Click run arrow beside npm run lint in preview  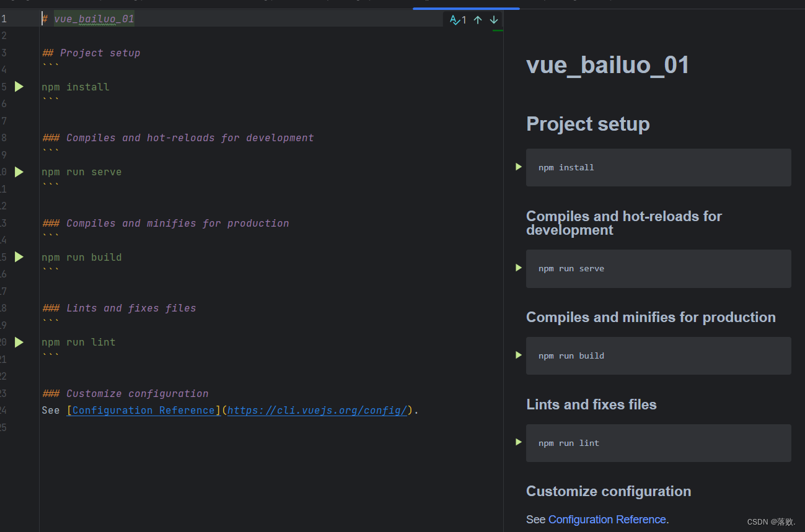point(519,442)
